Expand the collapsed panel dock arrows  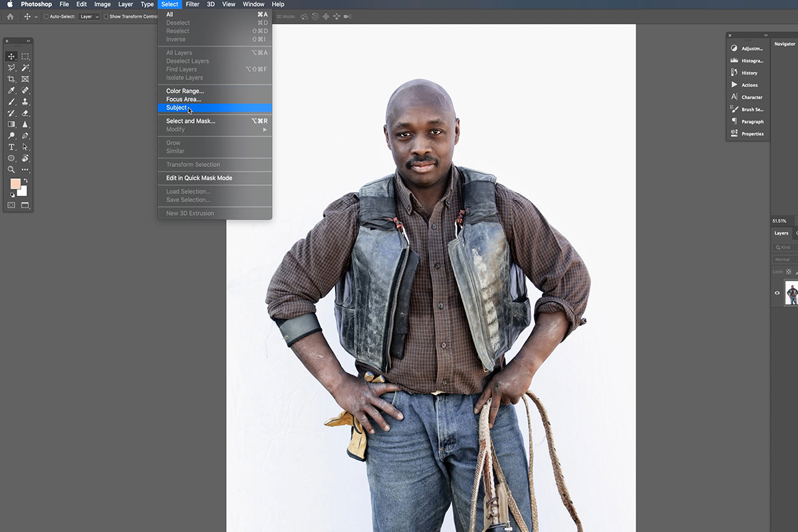(765, 35)
